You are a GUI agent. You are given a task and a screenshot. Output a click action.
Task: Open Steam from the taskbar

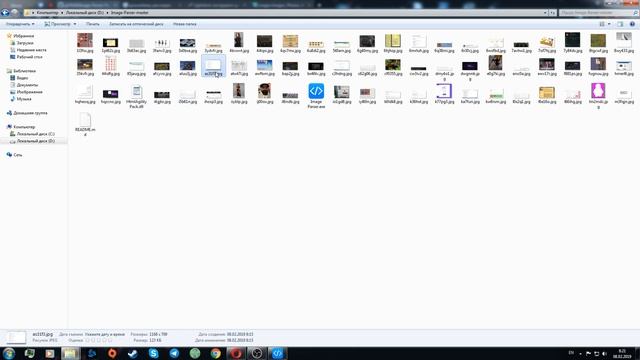point(133,353)
